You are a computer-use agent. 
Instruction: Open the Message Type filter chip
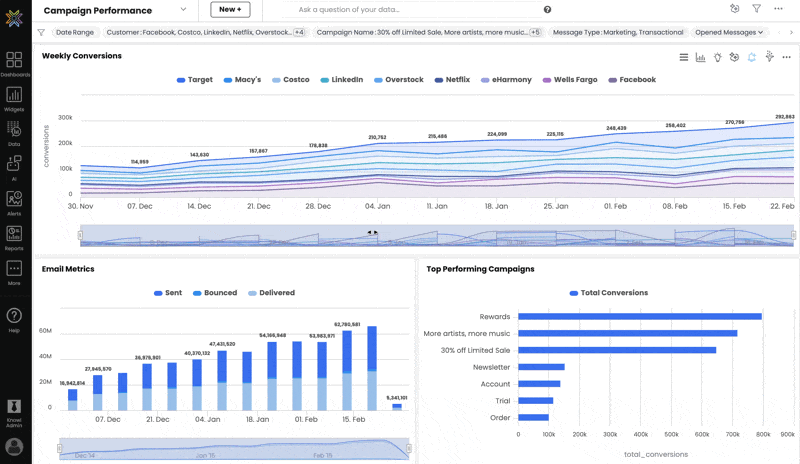pos(618,32)
